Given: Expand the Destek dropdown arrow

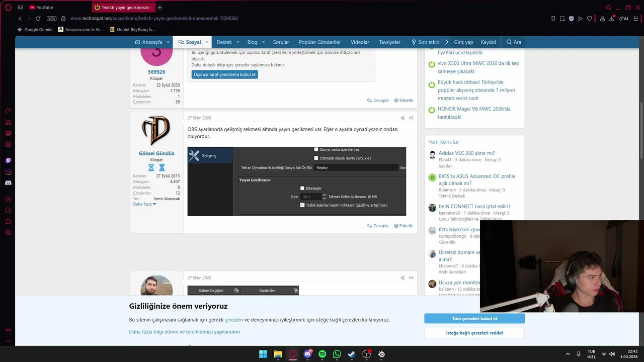Looking at the screenshot, I should pos(237,42).
